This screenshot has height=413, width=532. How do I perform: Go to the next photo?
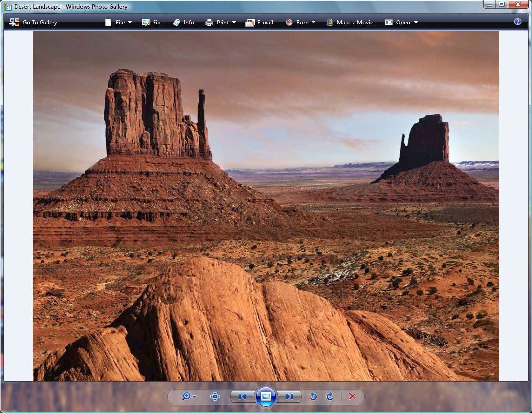[x=289, y=396]
